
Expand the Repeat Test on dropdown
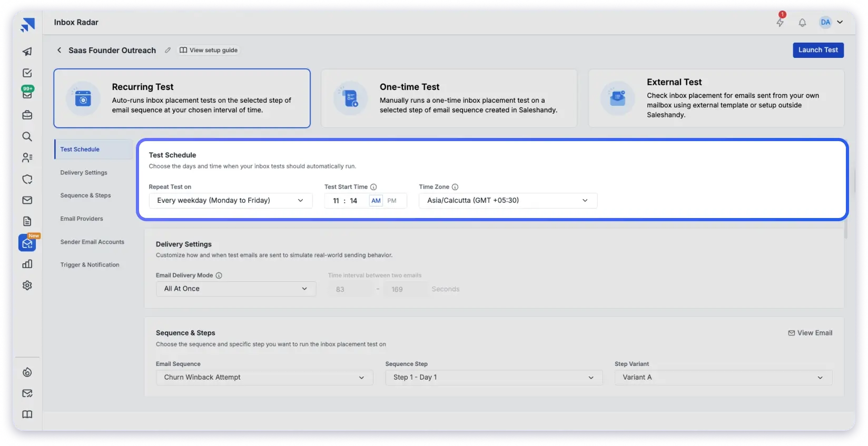230,201
